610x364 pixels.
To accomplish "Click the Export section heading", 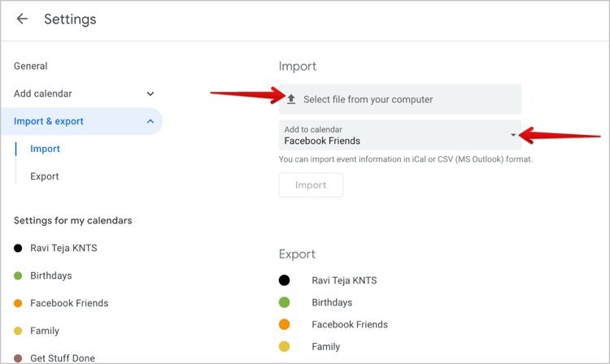I will coord(297,254).
